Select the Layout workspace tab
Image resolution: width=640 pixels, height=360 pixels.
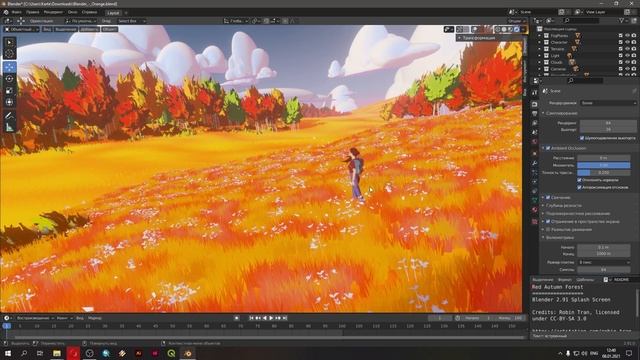(x=113, y=13)
